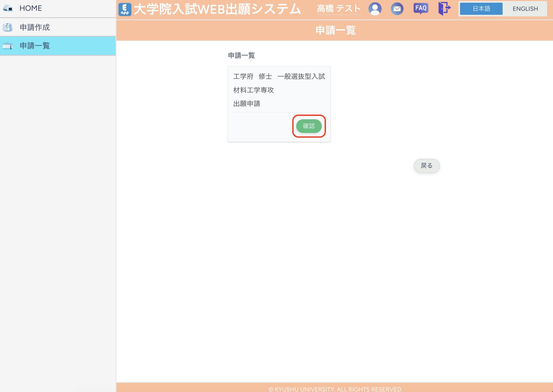Click the 大学院入試WEB出願システム title

[x=217, y=9]
